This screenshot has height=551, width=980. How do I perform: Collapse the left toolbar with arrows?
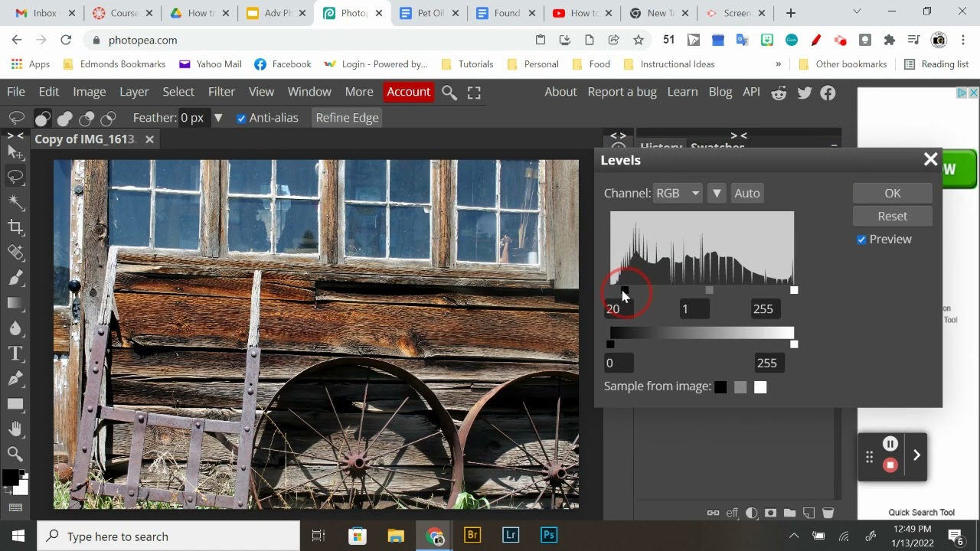(x=15, y=135)
